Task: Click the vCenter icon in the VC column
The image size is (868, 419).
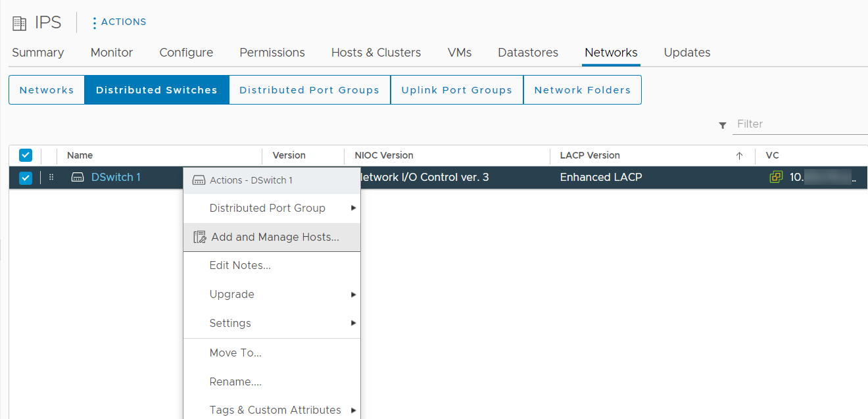Action: tap(777, 177)
